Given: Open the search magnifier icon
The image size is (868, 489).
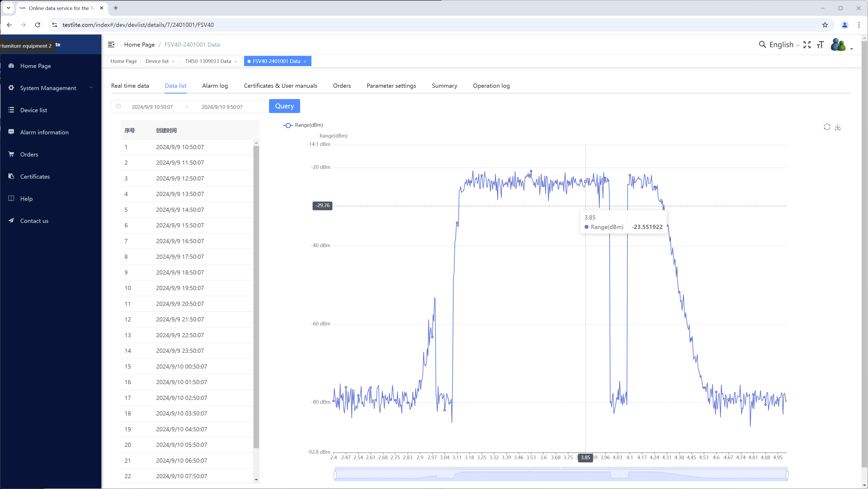Looking at the screenshot, I should click(762, 45).
